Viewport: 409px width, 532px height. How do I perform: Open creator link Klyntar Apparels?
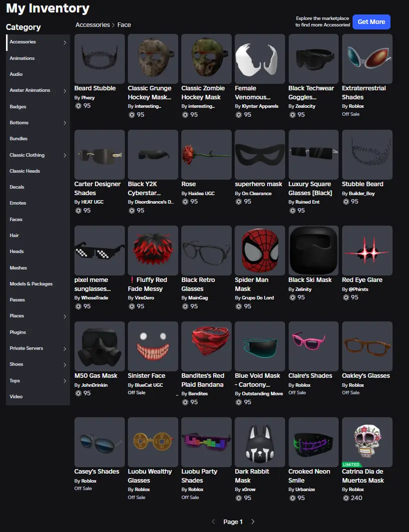pos(260,106)
